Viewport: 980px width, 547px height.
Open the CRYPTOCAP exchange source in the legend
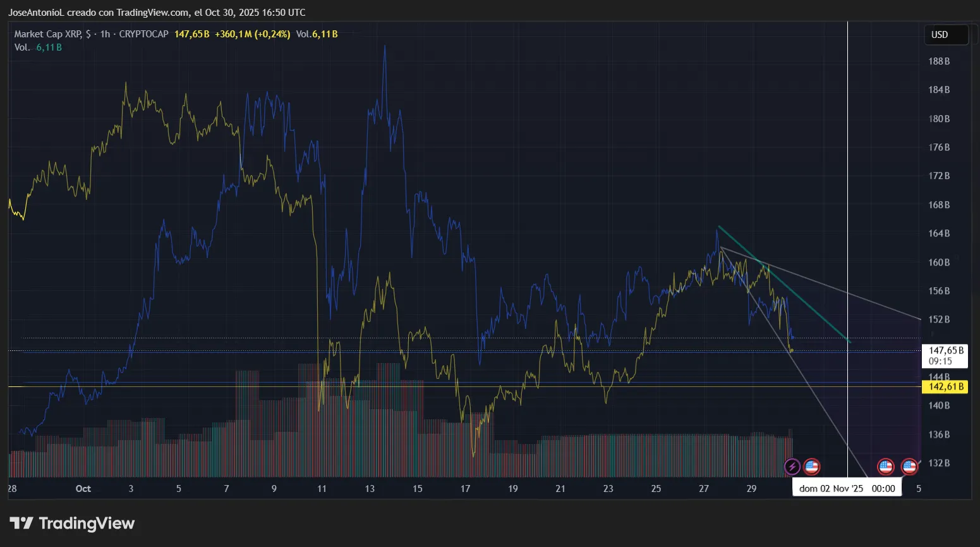(x=144, y=34)
